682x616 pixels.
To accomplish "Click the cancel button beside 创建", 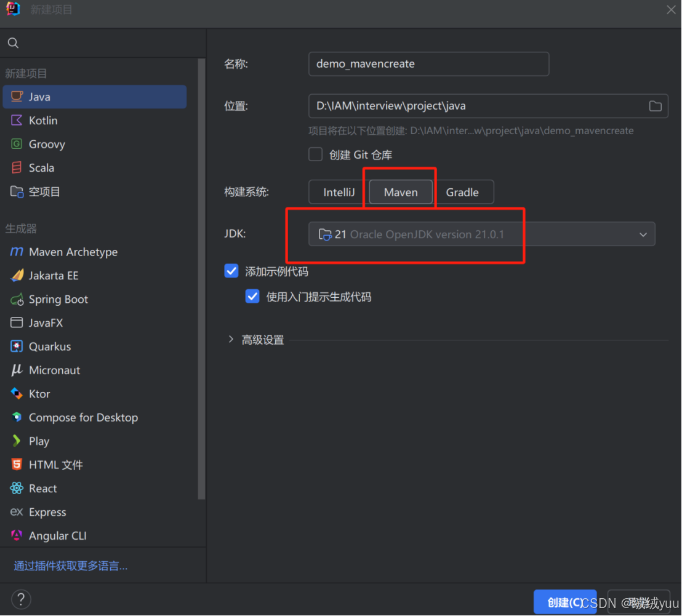I will [x=638, y=602].
